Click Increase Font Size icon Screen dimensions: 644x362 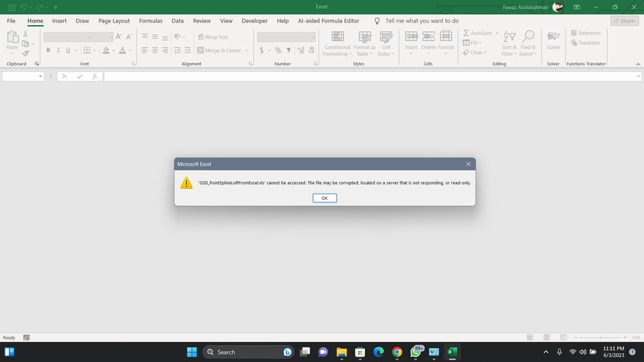pyautogui.click(x=119, y=37)
